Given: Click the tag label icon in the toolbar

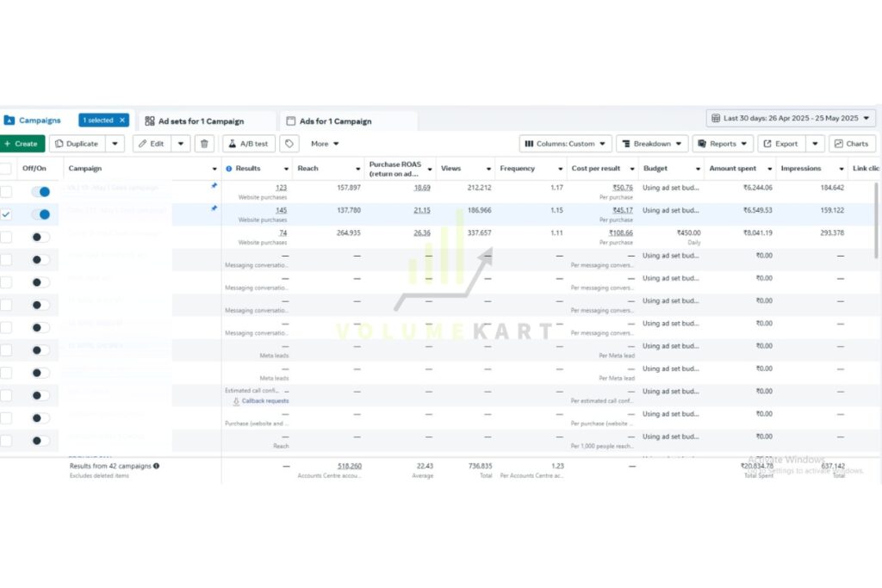Looking at the screenshot, I should [289, 144].
